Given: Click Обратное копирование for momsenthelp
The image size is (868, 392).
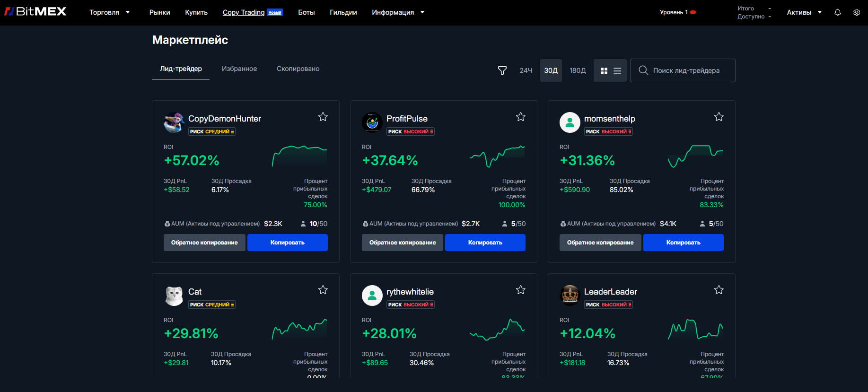Looking at the screenshot, I should pyautogui.click(x=600, y=243).
